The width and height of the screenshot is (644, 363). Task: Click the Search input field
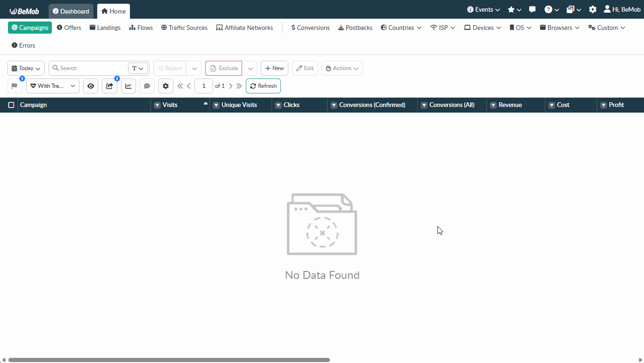click(x=89, y=68)
